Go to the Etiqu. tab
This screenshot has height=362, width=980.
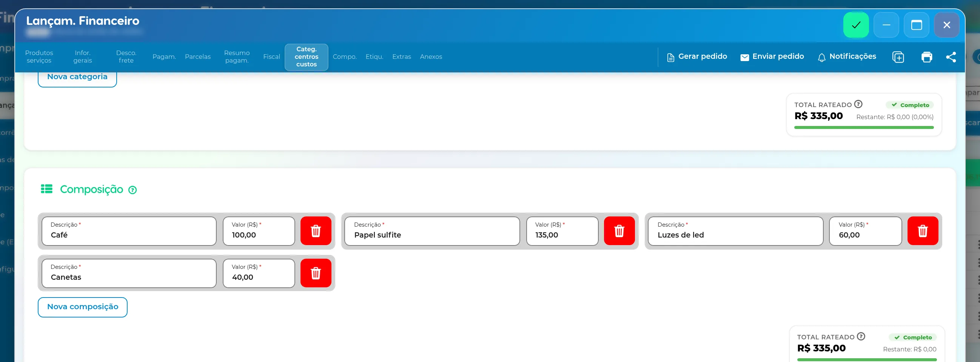coord(374,57)
